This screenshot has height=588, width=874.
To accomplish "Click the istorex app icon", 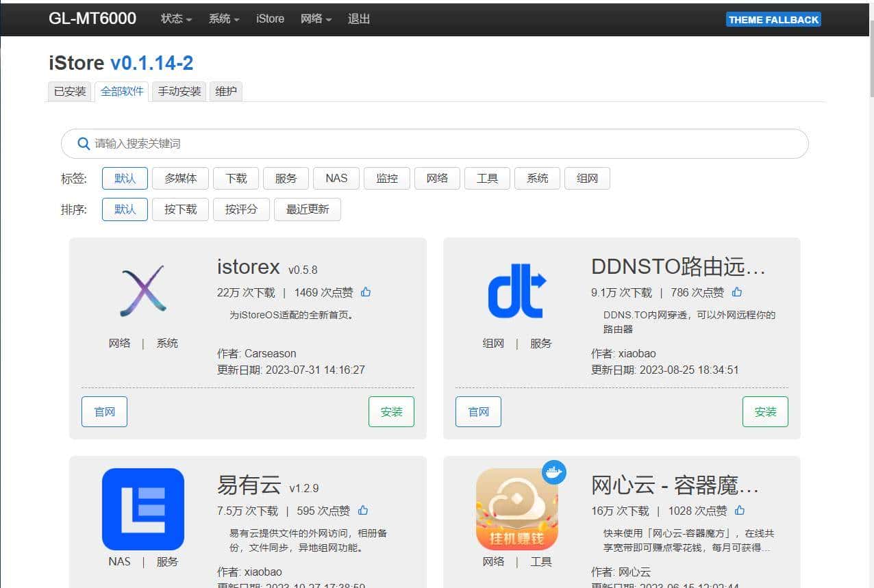I will point(142,290).
